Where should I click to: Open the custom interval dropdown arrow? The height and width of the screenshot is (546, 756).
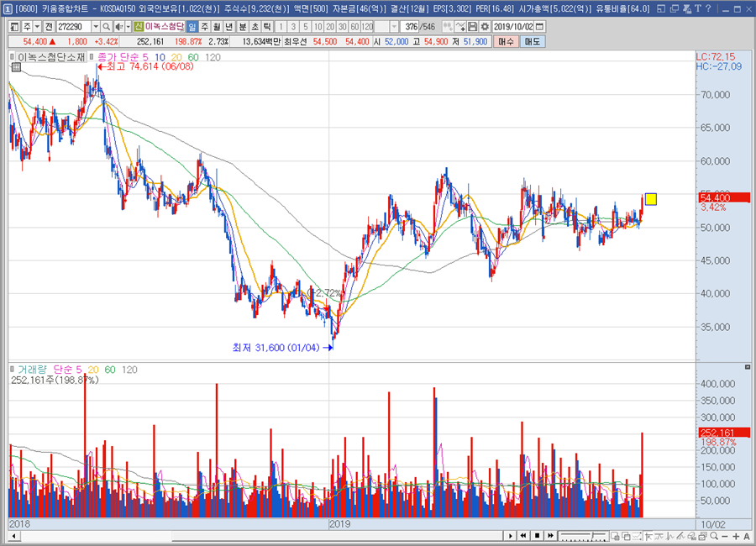(x=394, y=27)
